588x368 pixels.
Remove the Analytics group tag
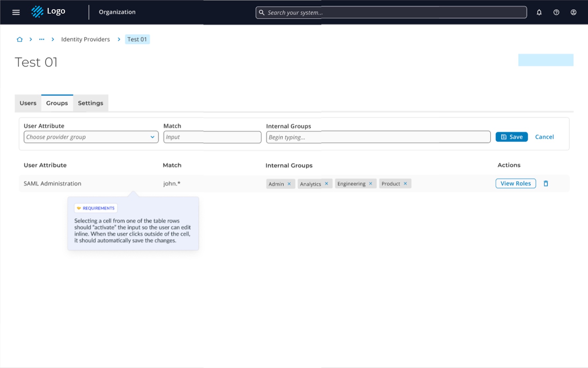(326, 184)
